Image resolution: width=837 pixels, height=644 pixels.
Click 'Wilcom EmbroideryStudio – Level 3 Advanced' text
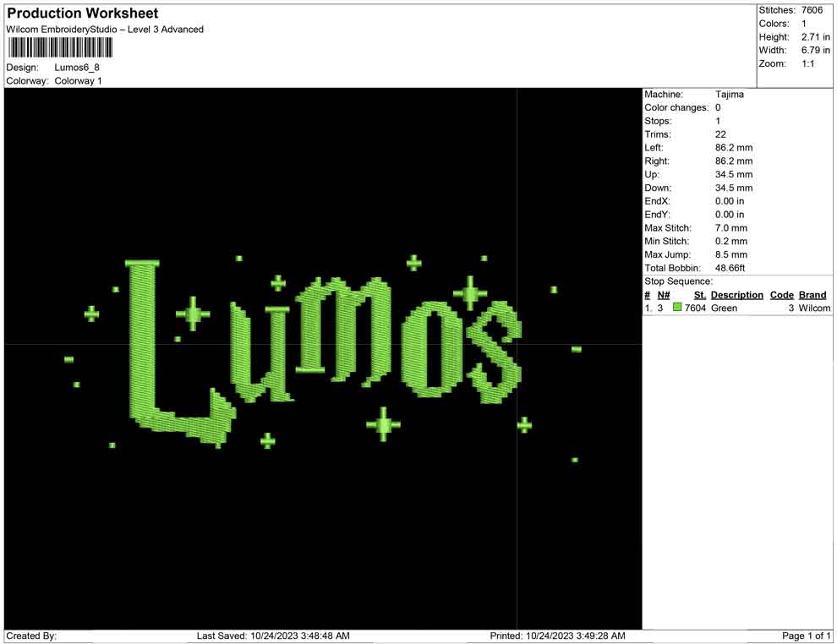[x=105, y=30]
